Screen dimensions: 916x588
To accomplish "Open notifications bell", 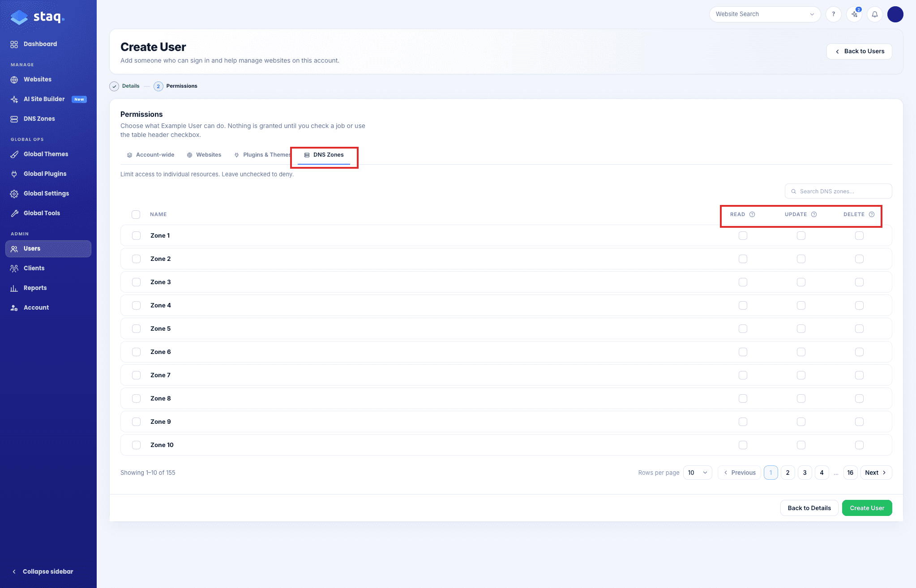I will tap(875, 14).
